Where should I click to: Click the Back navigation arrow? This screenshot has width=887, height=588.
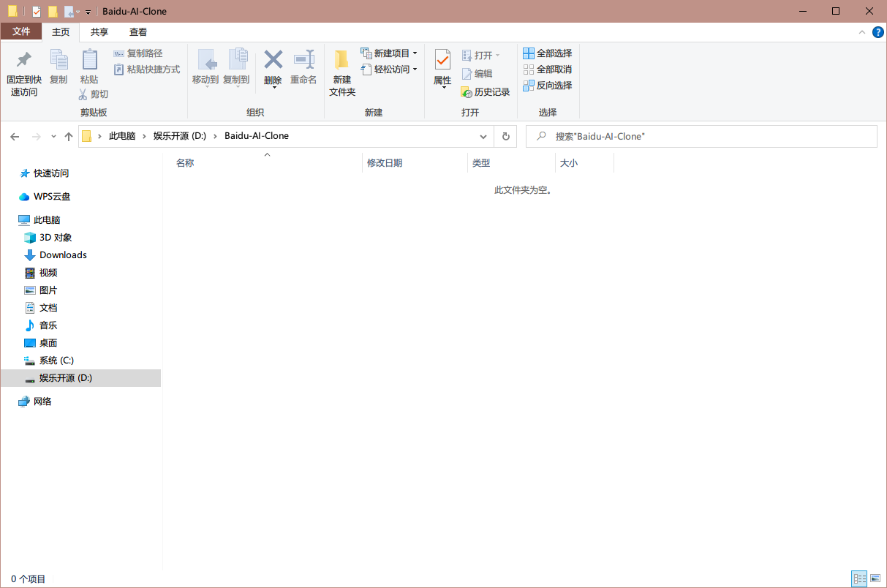point(15,137)
